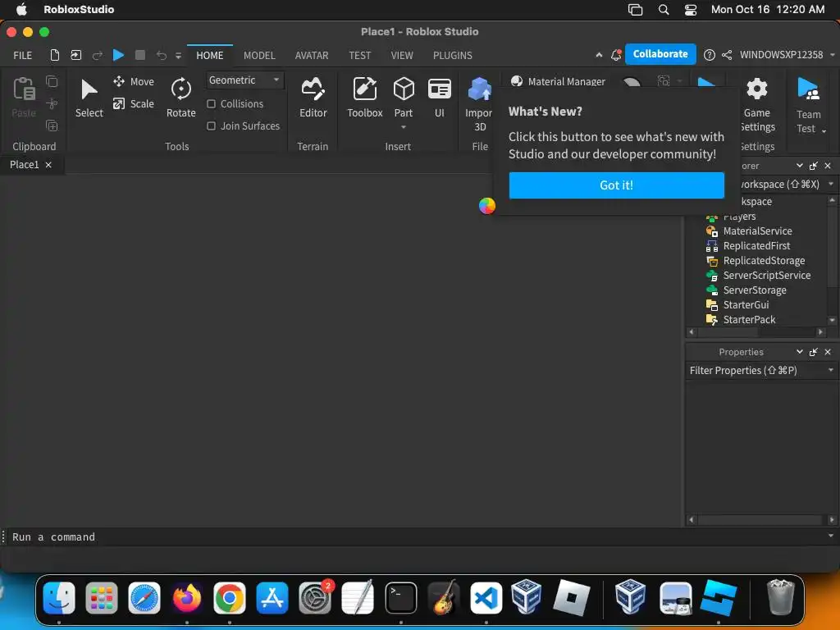This screenshot has width=840, height=630.
Task: Open Visual Studio Code from Dock
Action: pyautogui.click(x=486, y=597)
